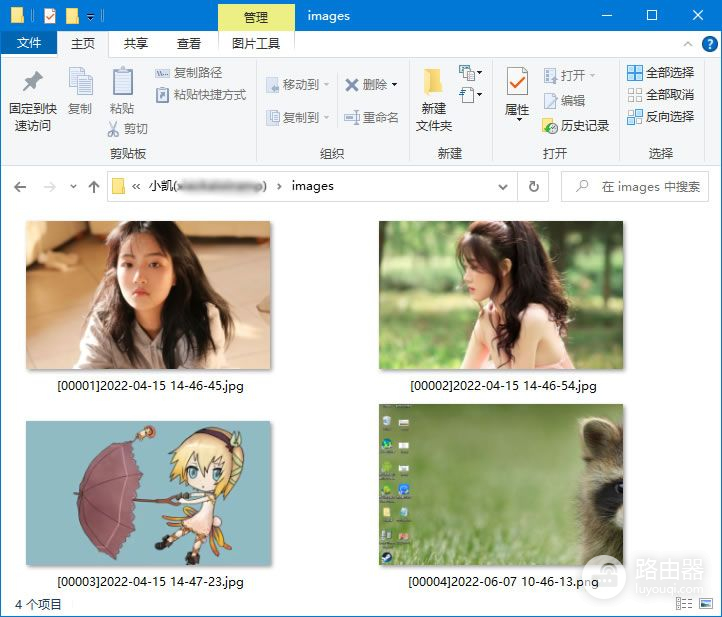Open the 文件 menu
This screenshot has height=617, width=722.
pos(29,44)
